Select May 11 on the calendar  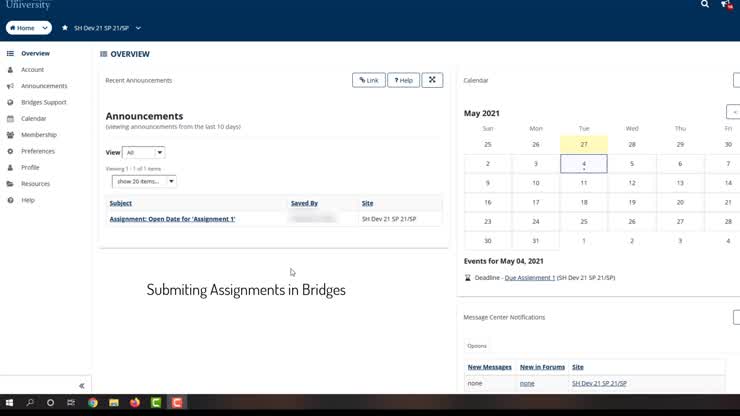pyautogui.click(x=584, y=183)
